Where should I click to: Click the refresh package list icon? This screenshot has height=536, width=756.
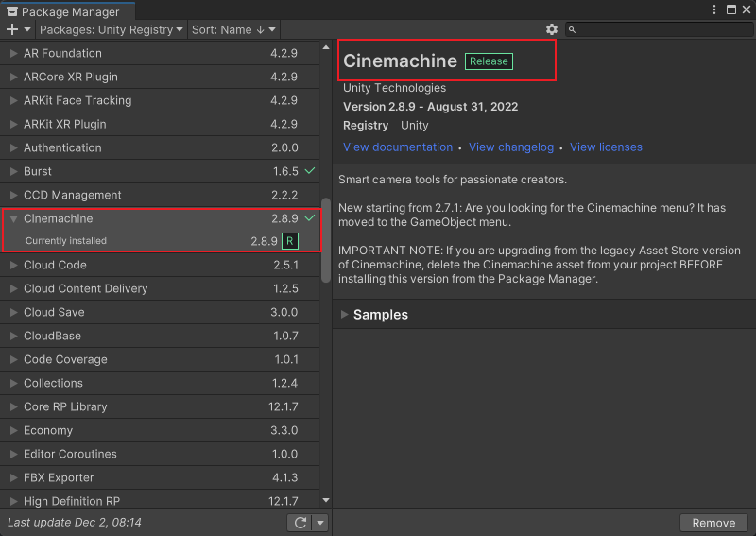pyautogui.click(x=301, y=523)
